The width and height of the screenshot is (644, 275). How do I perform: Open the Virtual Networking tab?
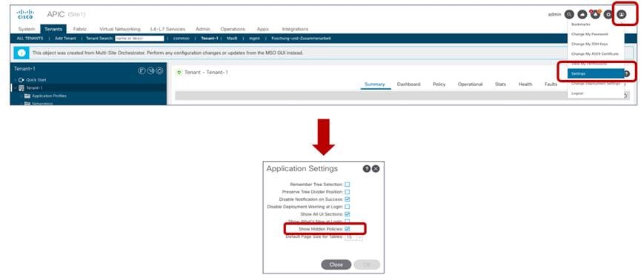(120, 29)
